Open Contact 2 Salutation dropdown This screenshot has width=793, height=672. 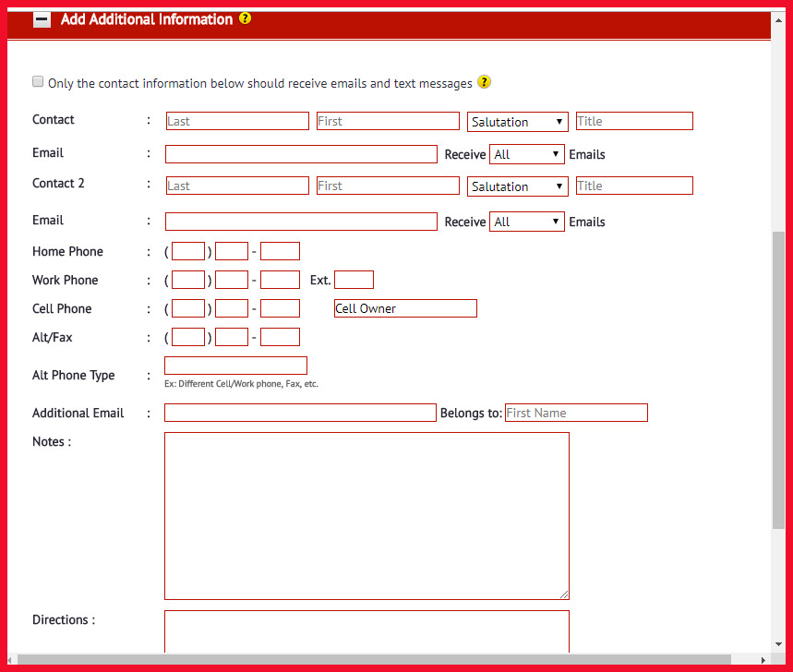(x=517, y=186)
